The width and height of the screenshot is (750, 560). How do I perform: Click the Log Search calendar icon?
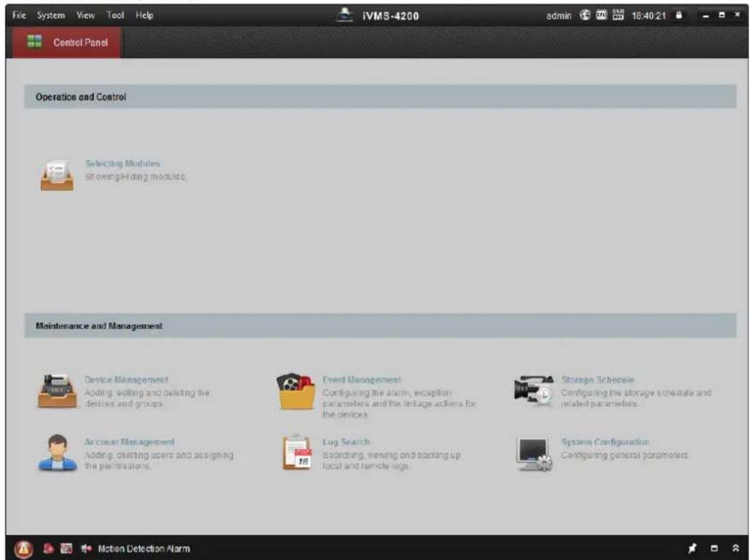pos(296,452)
